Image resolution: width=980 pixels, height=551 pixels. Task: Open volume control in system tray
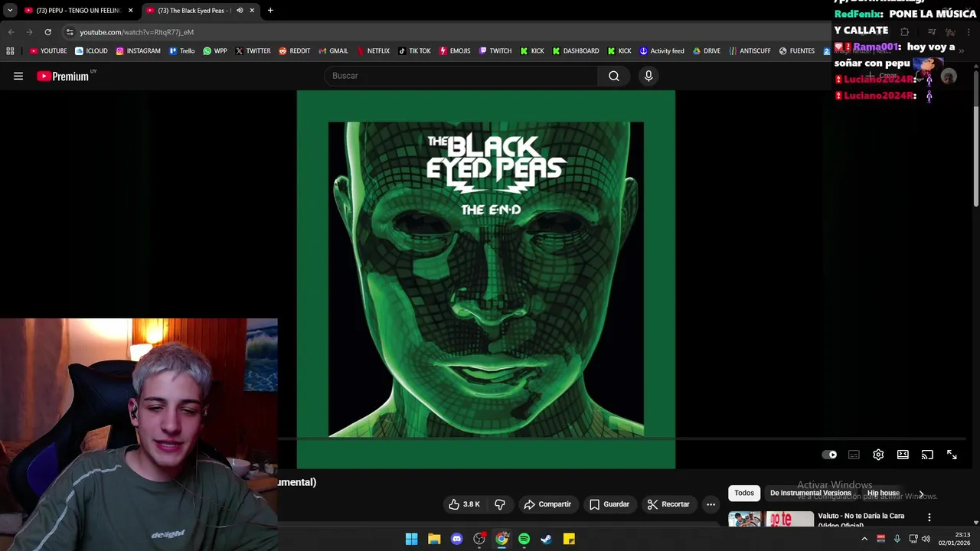coord(926,539)
